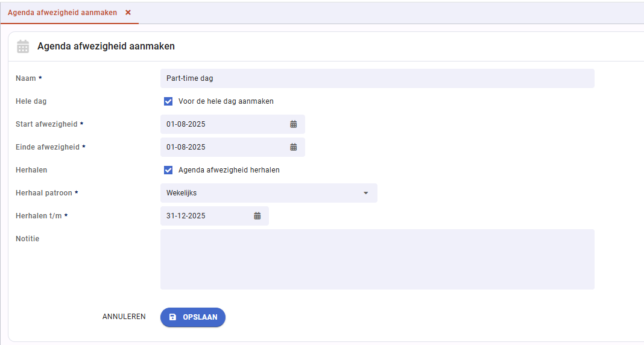Click the Annuleren button

[x=124, y=317]
